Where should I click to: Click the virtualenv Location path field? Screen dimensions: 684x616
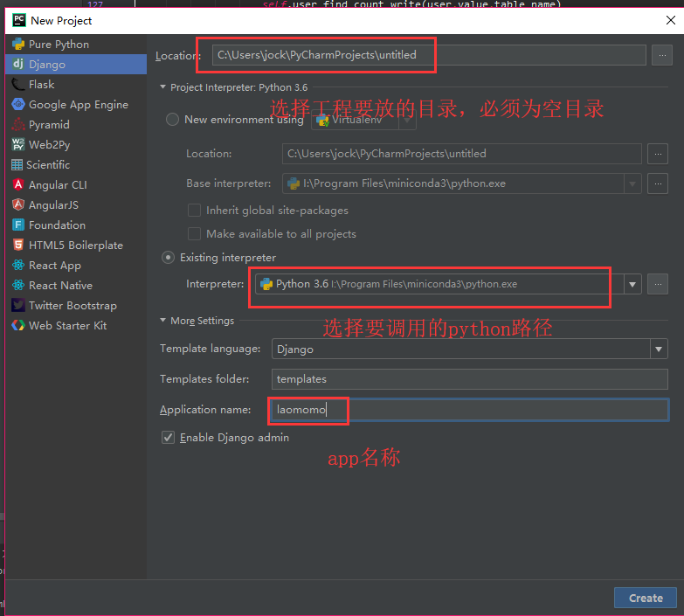(x=461, y=154)
